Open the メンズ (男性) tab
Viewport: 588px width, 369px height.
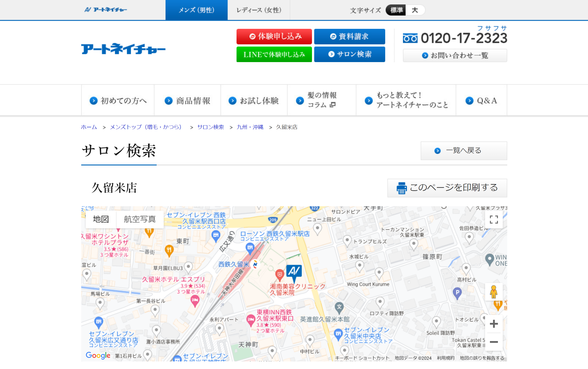(x=197, y=10)
